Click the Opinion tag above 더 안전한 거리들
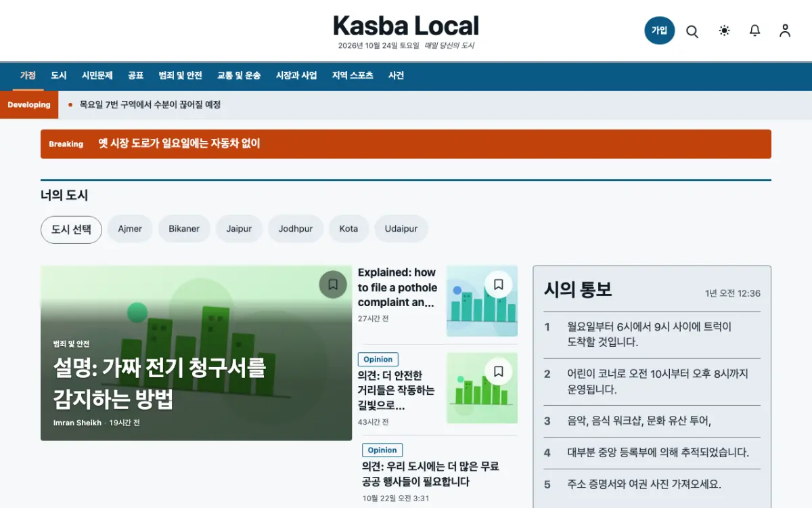The height and width of the screenshot is (508, 812). pyautogui.click(x=378, y=360)
